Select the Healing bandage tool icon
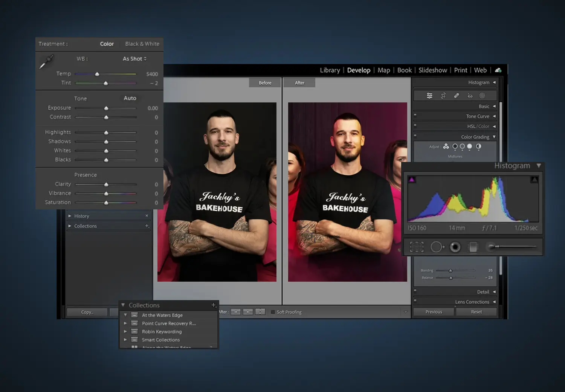Screen dimensions: 565x392 (457, 96)
